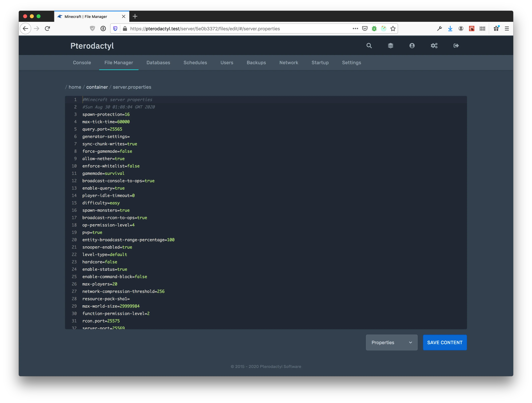Switch to the Databases tab
Image resolution: width=532 pixels, height=403 pixels.
point(158,63)
